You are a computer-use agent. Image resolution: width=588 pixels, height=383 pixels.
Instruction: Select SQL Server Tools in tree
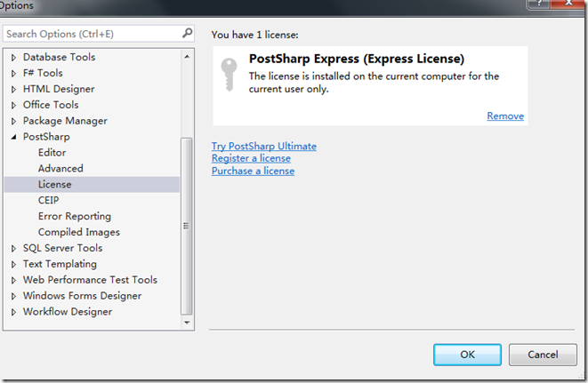[62, 248]
